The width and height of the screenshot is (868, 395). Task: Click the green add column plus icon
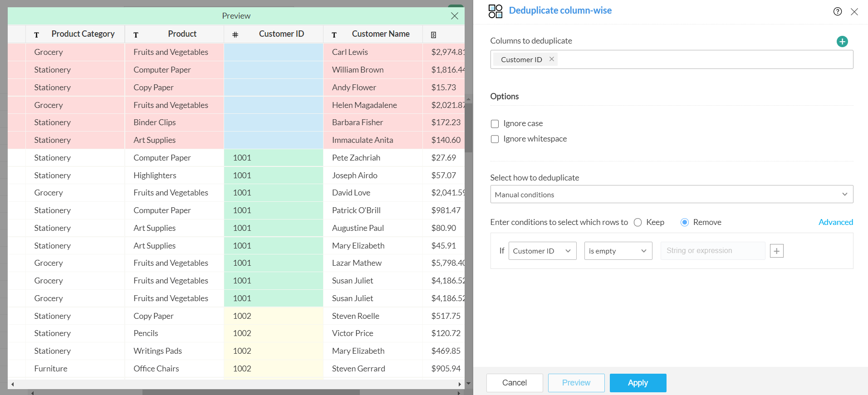(x=842, y=42)
